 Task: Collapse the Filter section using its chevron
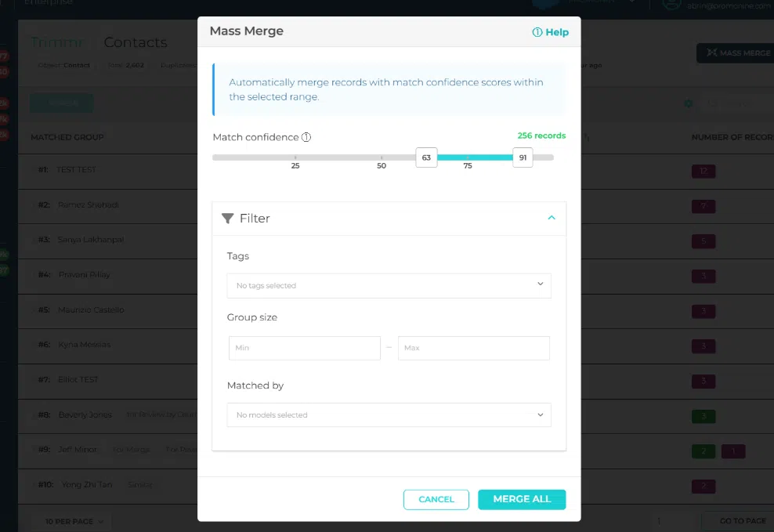click(x=552, y=218)
